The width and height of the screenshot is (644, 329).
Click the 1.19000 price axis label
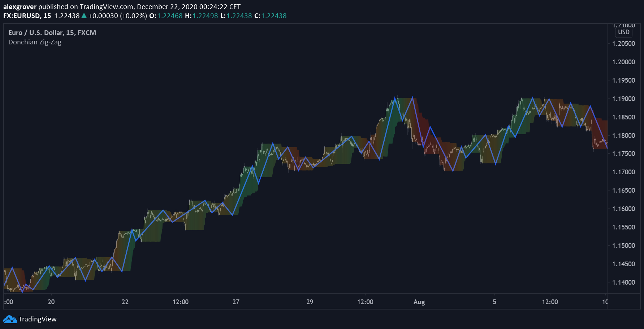(623, 99)
